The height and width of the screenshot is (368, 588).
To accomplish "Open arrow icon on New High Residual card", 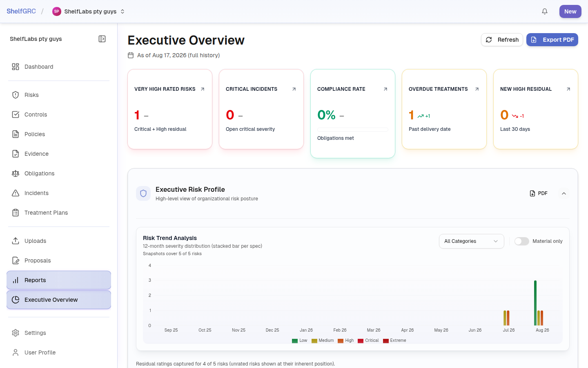I will tap(568, 89).
